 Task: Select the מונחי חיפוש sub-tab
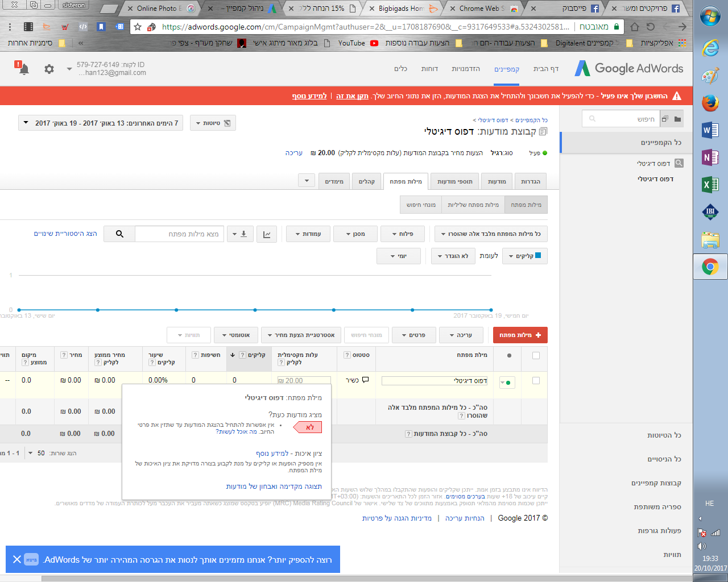[421, 205]
